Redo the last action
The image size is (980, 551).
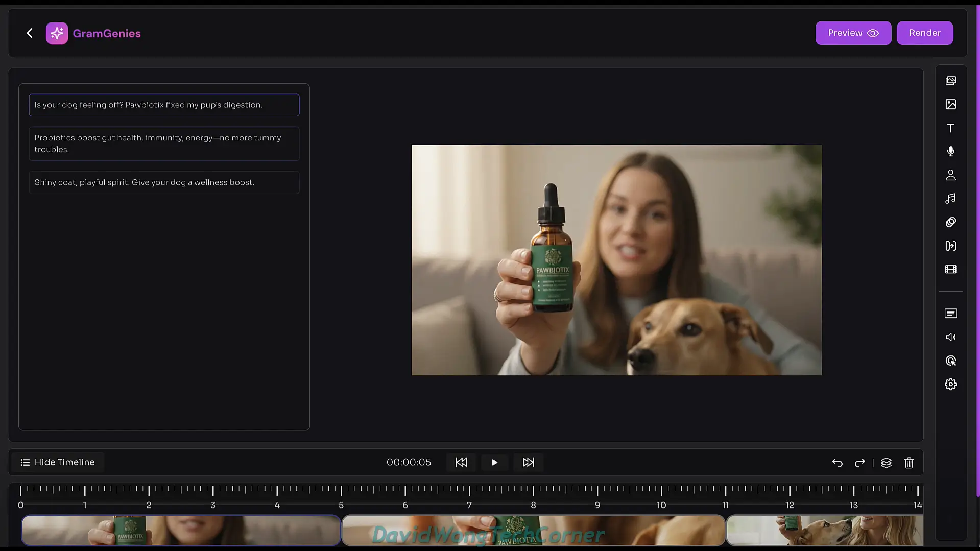click(x=859, y=463)
